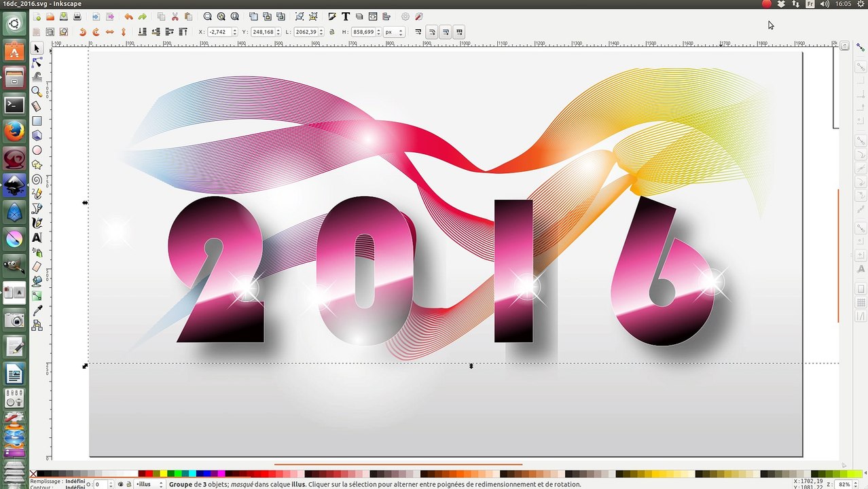Step the opacity O spinner
The height and width of the screenshot is (489, 868).
pos(112,484)
